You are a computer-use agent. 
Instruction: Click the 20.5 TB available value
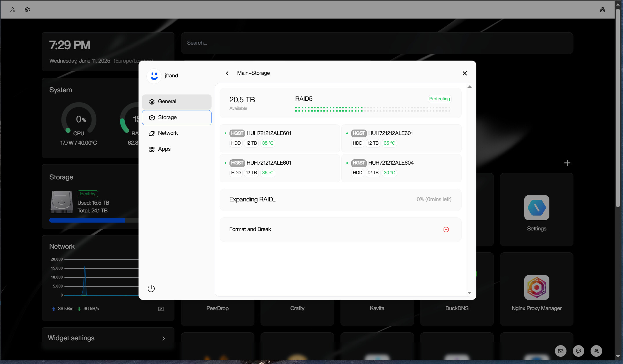pyautogui.click(x=242, y=100)
